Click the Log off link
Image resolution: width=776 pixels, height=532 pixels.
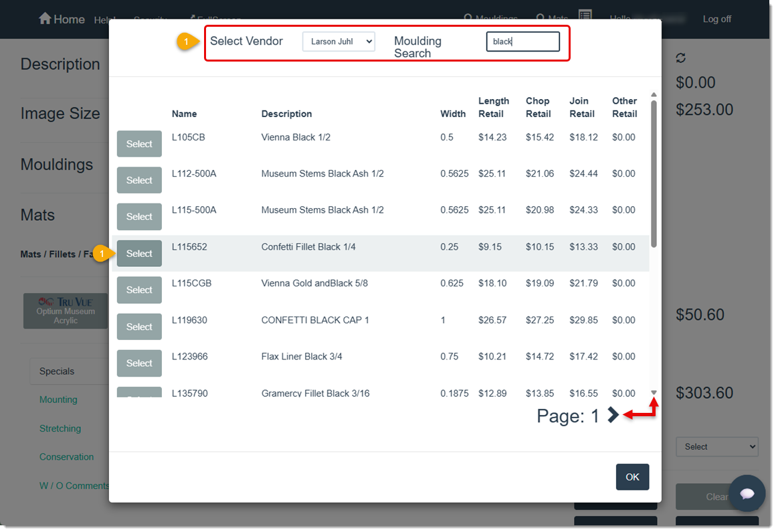[716, 19]
